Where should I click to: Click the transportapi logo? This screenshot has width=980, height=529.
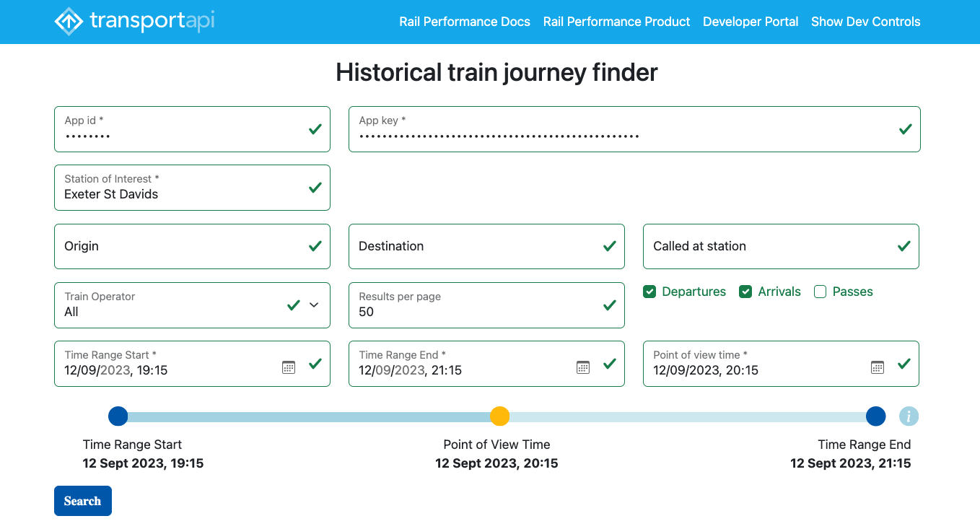[x=134, y=22]
